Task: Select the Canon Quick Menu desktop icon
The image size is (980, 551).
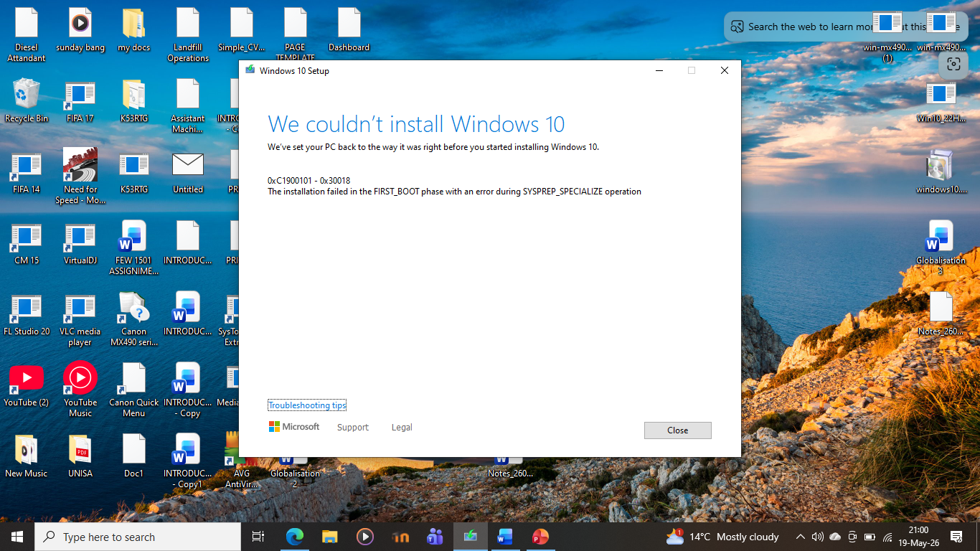Action: tap(133, 390)
